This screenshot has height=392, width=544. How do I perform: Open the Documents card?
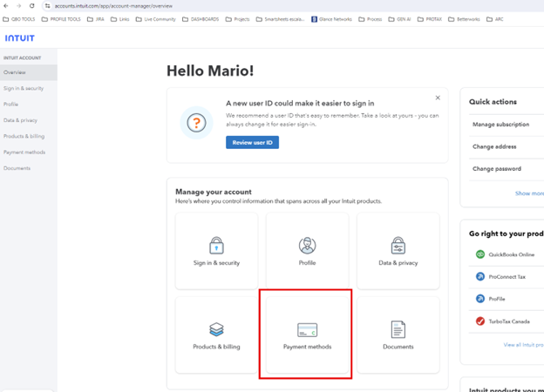pos(398,335)
